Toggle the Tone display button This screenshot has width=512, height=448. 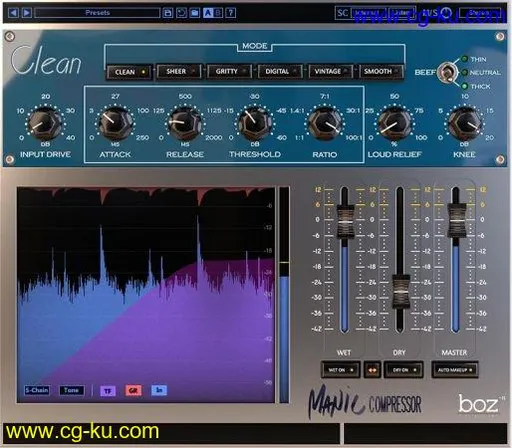coord(72,390)
